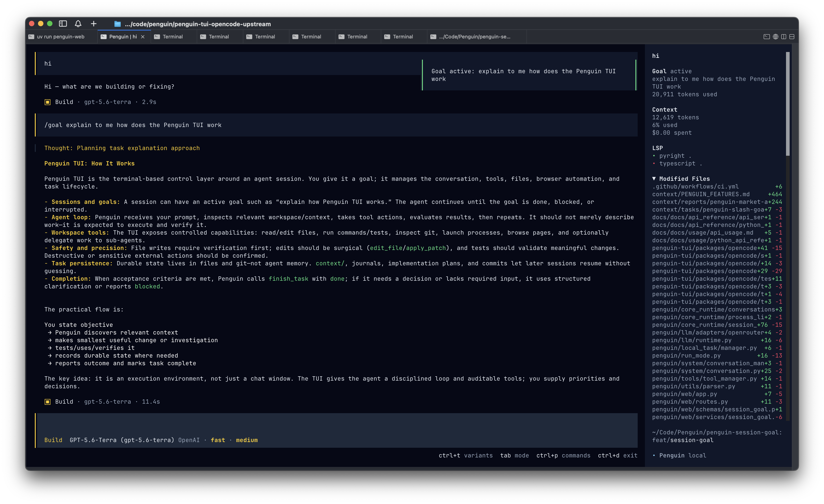Click the blue folder icon beside the path
The image size is (824, 504).
coord(117,24)
